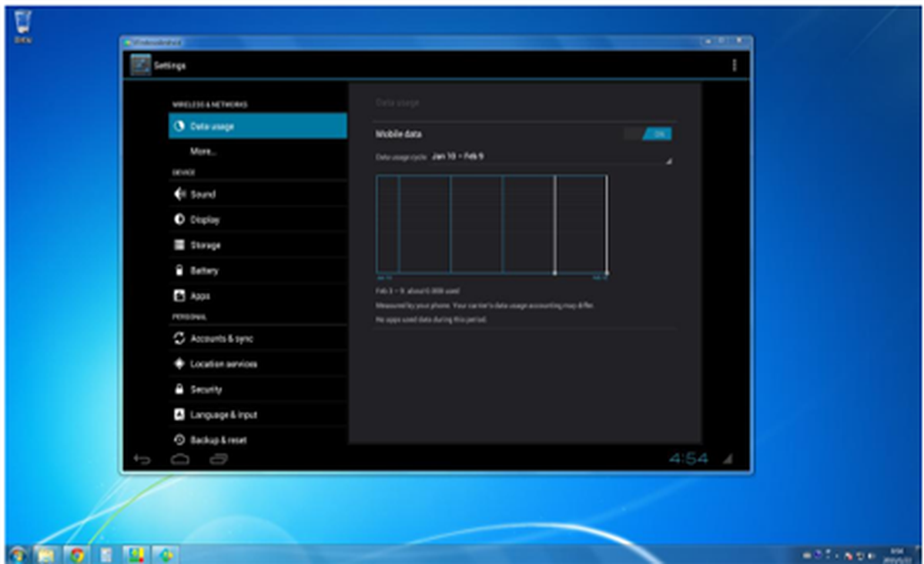Image resolution: width=924 pixels, height=564 pixels.
Task: Click 'No apps used data during this period.'
Action: point(431,319)
